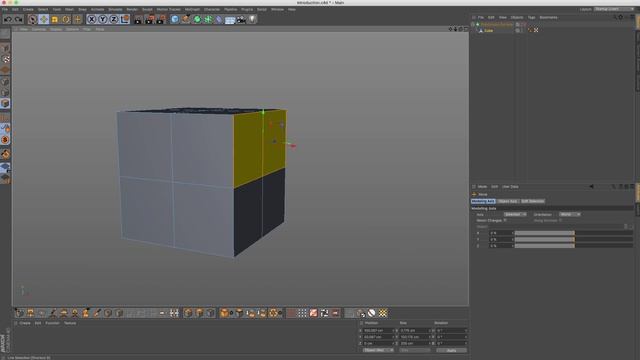640x360 pixels.
Task: Open the Simulate menu
Action: coord(115,9)
